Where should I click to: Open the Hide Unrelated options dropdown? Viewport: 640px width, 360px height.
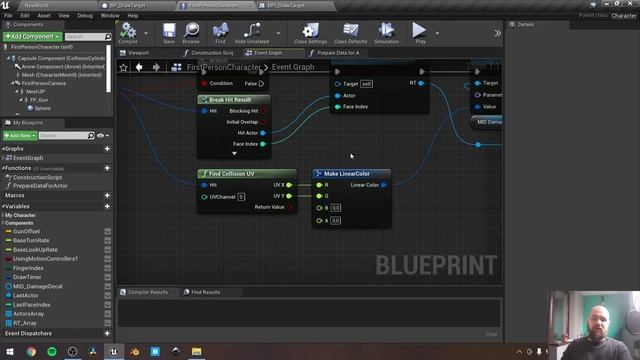tap(278, 33)
